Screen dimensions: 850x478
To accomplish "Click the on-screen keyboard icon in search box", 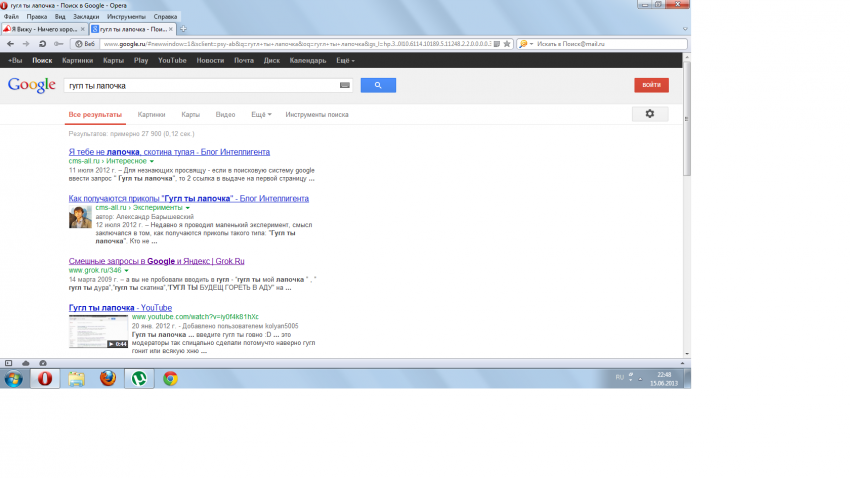I will pyautogui.click(x=345, y=86).
